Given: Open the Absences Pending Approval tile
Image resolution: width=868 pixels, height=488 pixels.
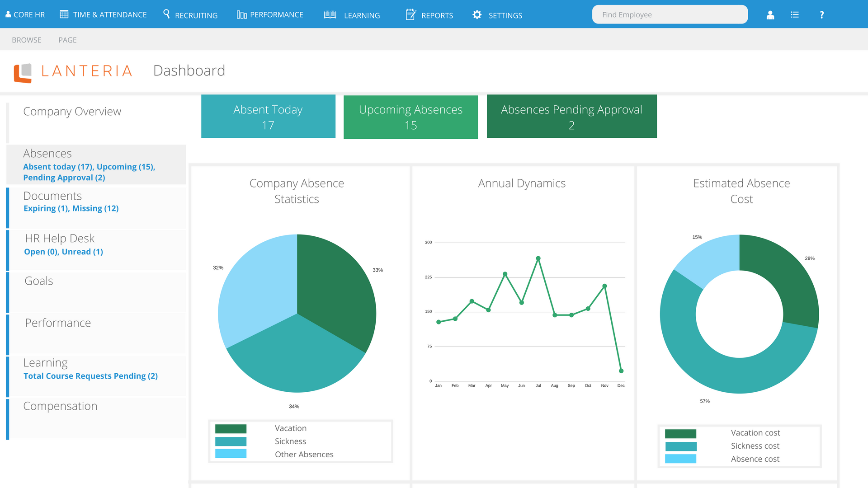Looking at the screenshot, I should pos(571,116).
